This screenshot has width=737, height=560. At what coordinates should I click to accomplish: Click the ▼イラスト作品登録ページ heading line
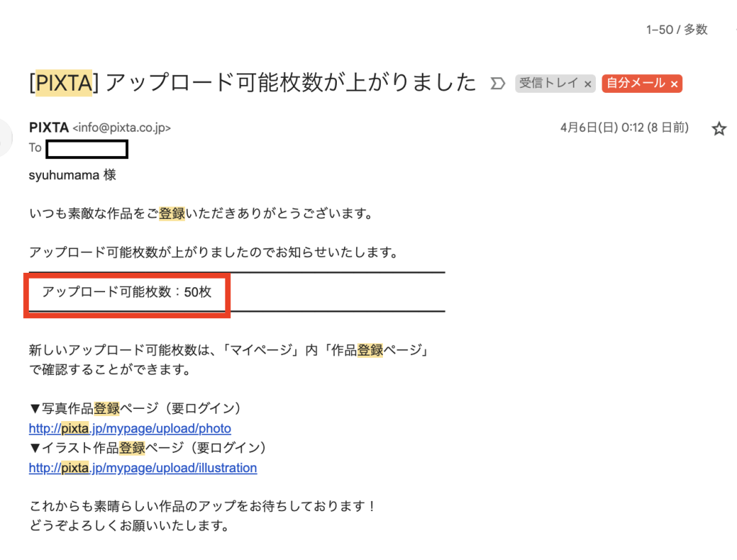[x=148, y=448]
